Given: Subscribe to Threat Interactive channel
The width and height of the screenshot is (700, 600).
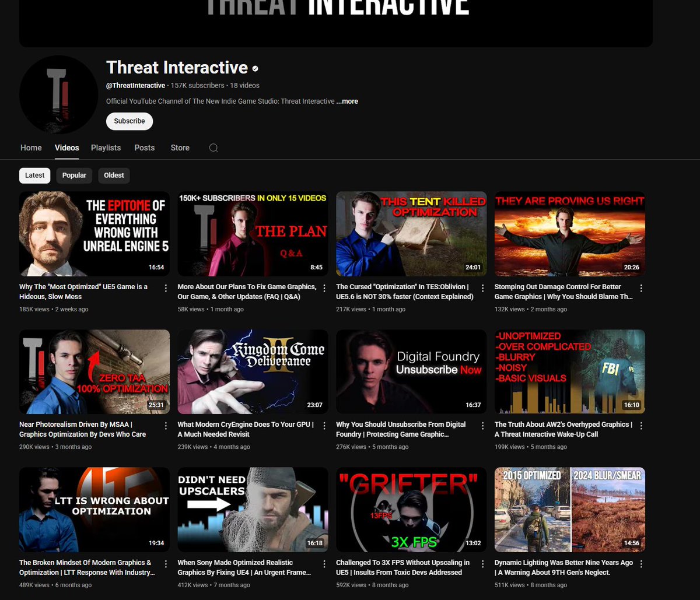Looking at the screenshot, I should click(x=129, y=121).
